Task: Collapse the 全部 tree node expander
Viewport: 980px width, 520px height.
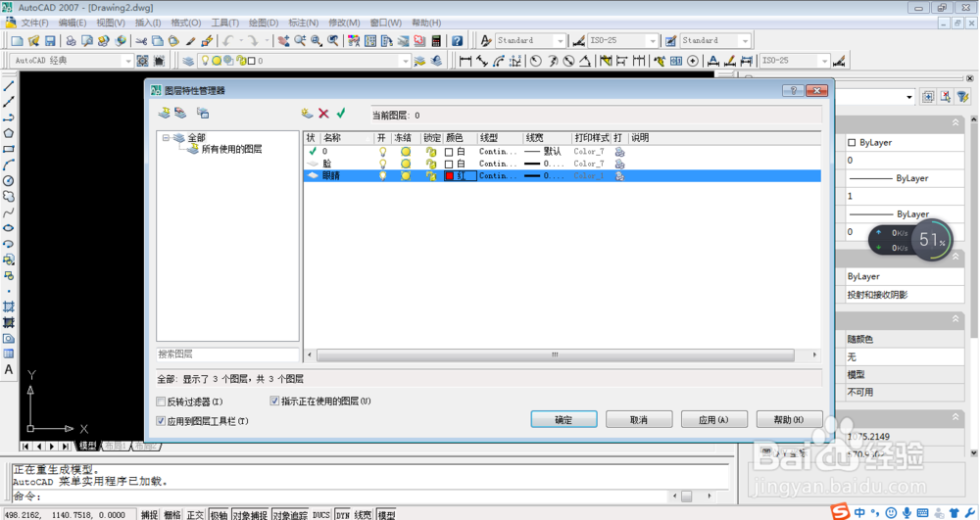Action: 166,138
